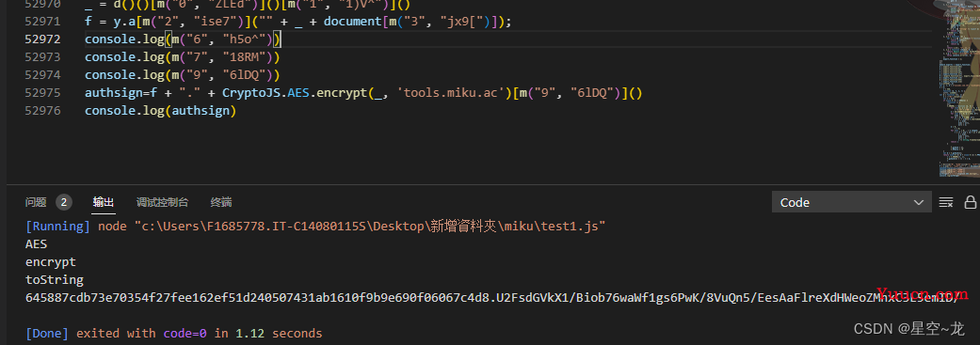Screen dimensions: 980x345
Task: Click line number 52972 in the gutter
Action: [42, 39]
